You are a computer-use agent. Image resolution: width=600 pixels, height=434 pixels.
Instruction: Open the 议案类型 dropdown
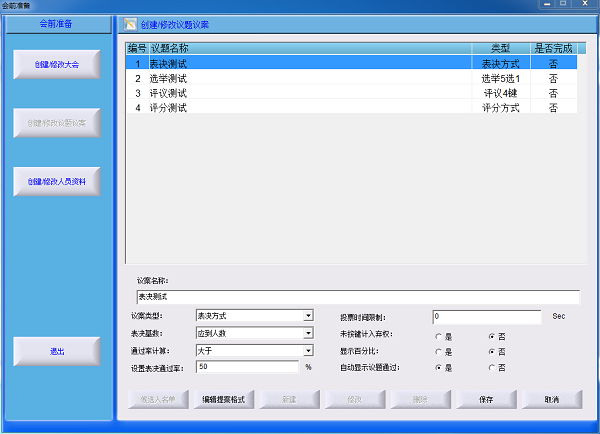(308, 316)
